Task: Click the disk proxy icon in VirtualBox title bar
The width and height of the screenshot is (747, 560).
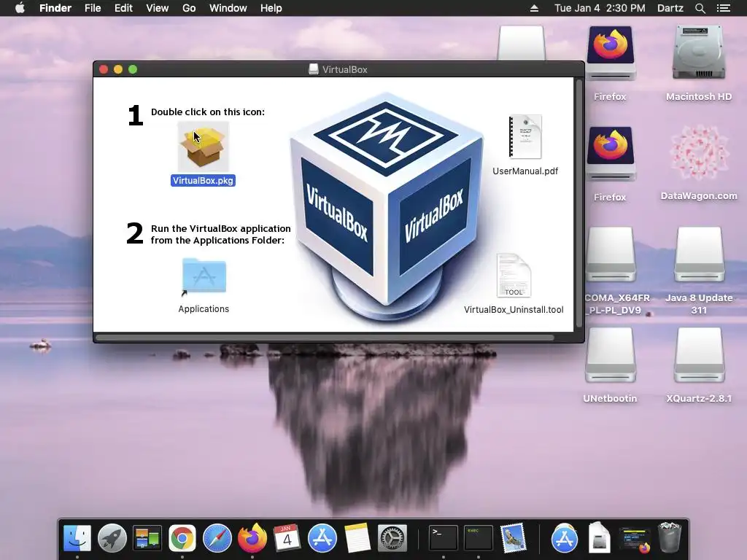Action: point(314,69)
